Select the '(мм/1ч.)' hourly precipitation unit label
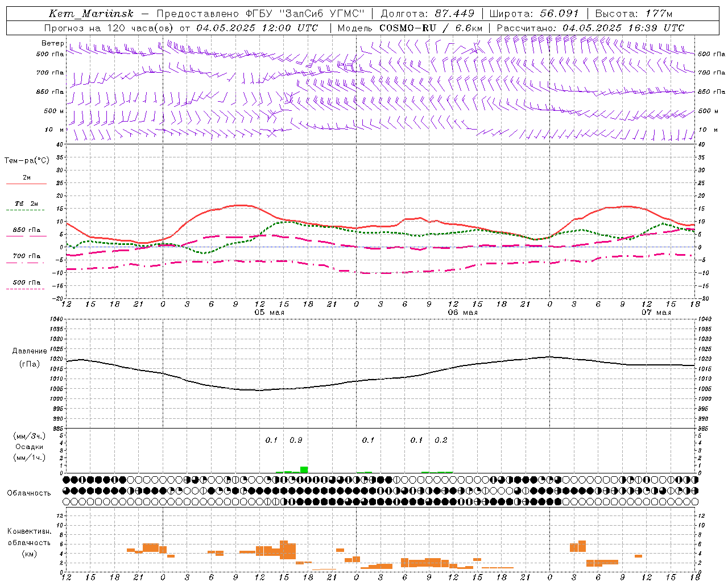 point(30,458)
